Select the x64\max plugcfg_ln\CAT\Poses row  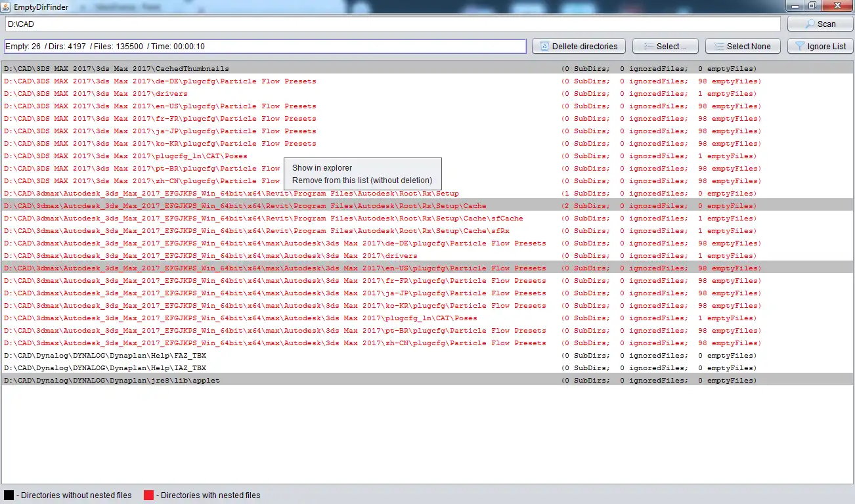pyautogui.click(x=427, y=318)
